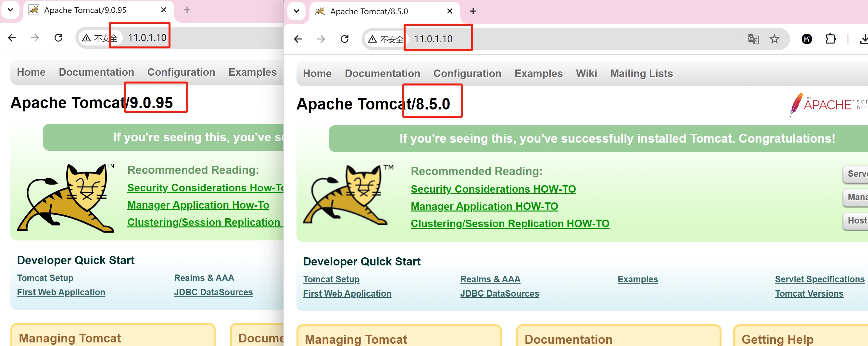The width and height of the screenshot is (868, 346).
Task: Close the Apache Tomcat/8.5.0 tab
Action: (x=449, y=11)
